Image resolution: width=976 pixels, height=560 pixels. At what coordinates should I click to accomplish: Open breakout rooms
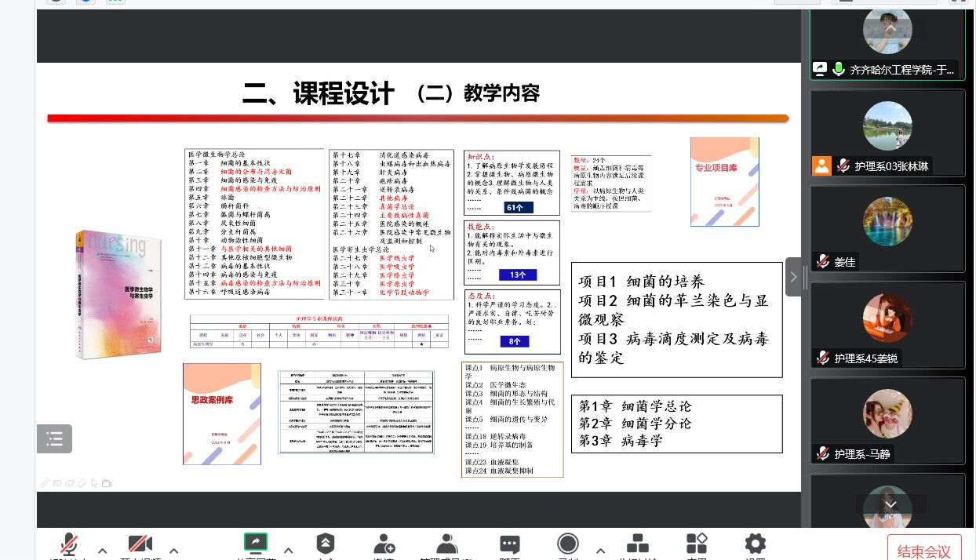(637, 544)
